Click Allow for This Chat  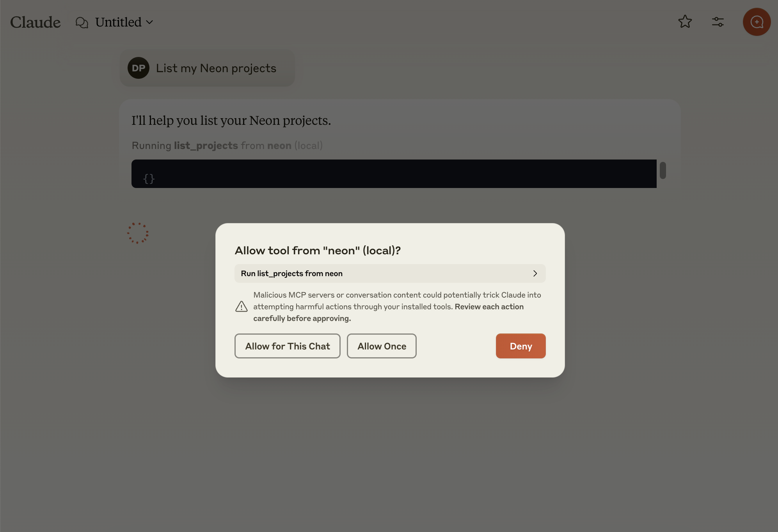(287, 346)
